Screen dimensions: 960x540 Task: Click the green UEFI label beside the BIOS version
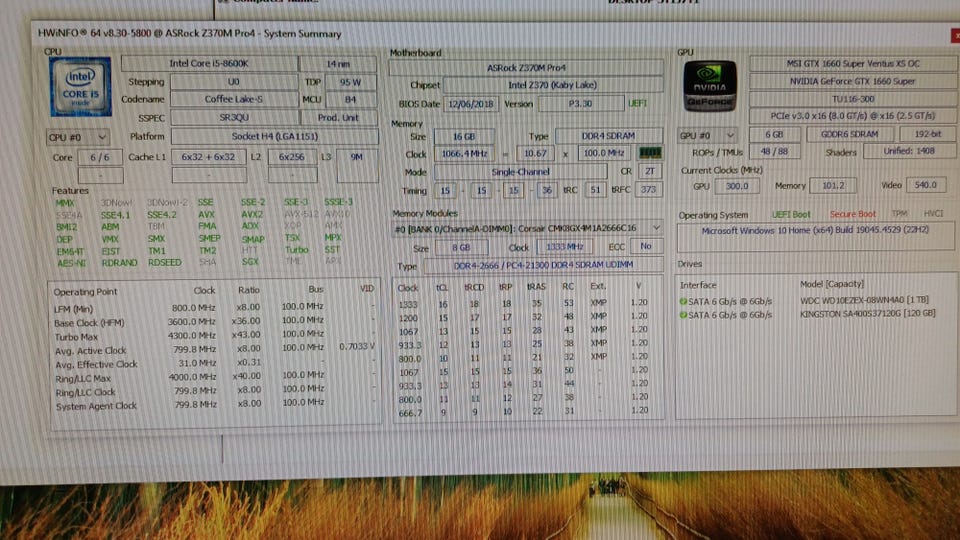pos(637,103)
